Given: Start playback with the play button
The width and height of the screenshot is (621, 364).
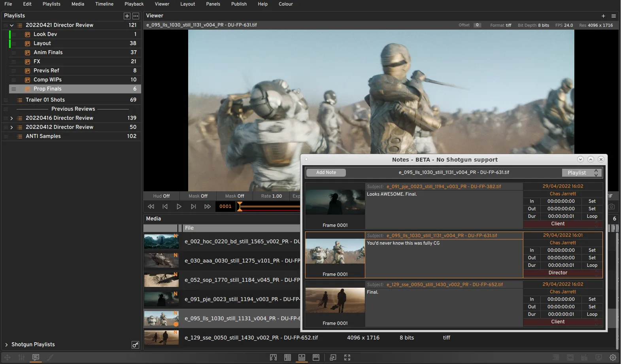Looking at the screenshot, I should click(x=179, y=206).
